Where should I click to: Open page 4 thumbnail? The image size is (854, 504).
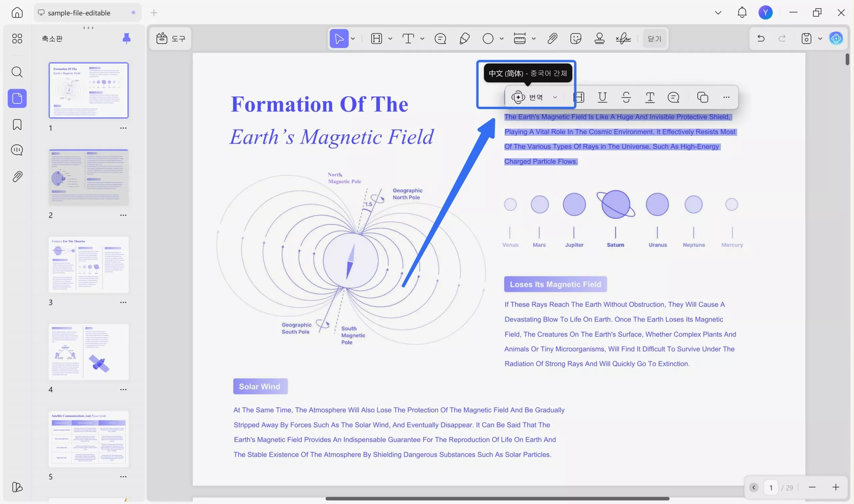tap(89, 352)
